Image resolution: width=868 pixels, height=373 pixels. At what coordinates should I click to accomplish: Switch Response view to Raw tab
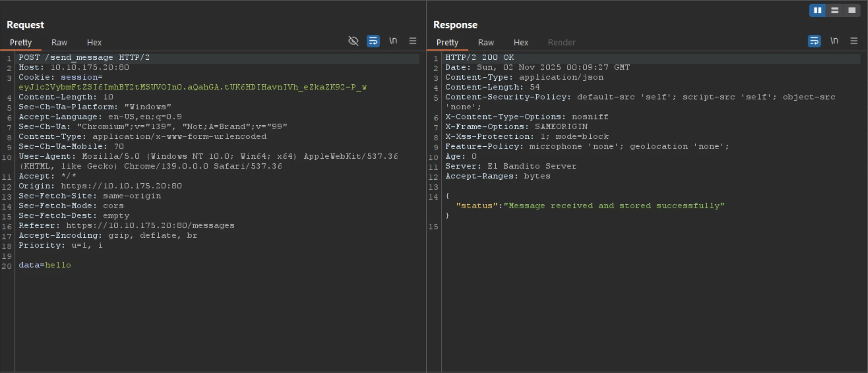tap(486, 43)
